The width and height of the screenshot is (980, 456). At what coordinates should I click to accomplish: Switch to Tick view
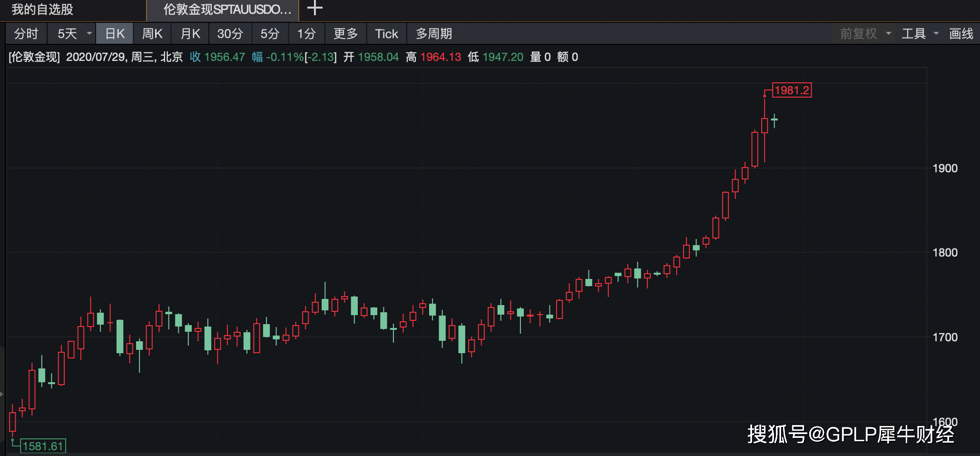[386, 34]
